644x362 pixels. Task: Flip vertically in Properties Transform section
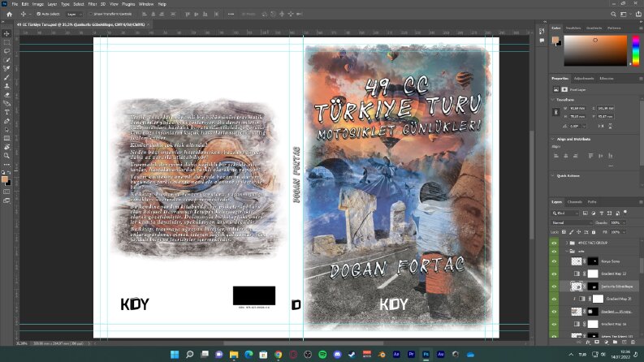[x=611, y=126]
